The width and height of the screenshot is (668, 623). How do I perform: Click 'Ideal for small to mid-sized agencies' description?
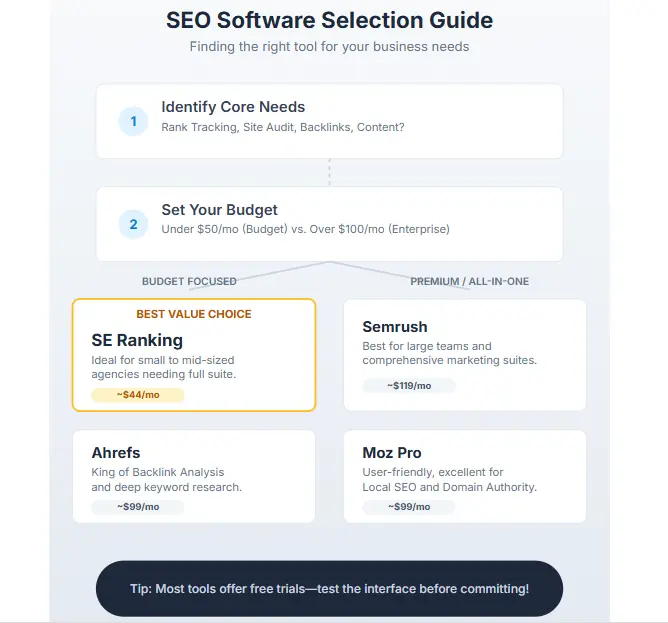tap(164, 367)
